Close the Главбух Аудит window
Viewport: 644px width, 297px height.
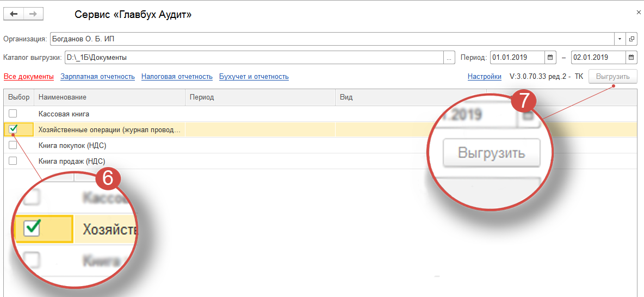638,11
